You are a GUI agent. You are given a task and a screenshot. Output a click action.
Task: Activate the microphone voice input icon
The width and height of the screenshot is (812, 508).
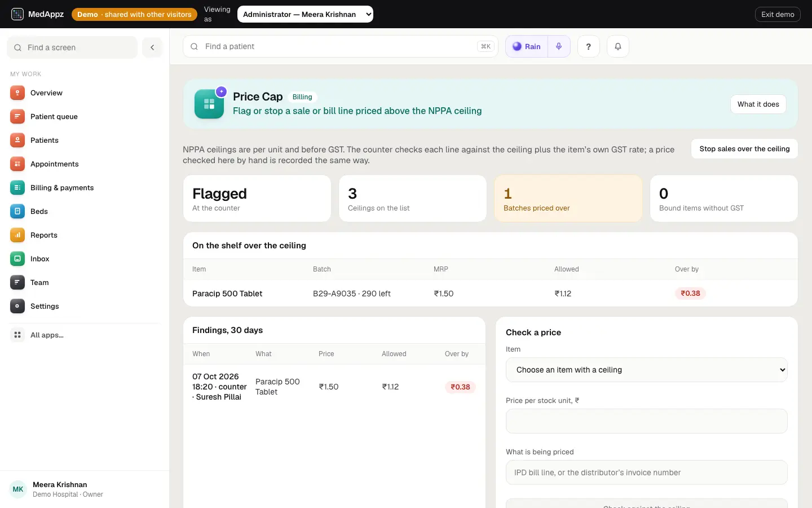pyautogui.click(x=559, y=46)
